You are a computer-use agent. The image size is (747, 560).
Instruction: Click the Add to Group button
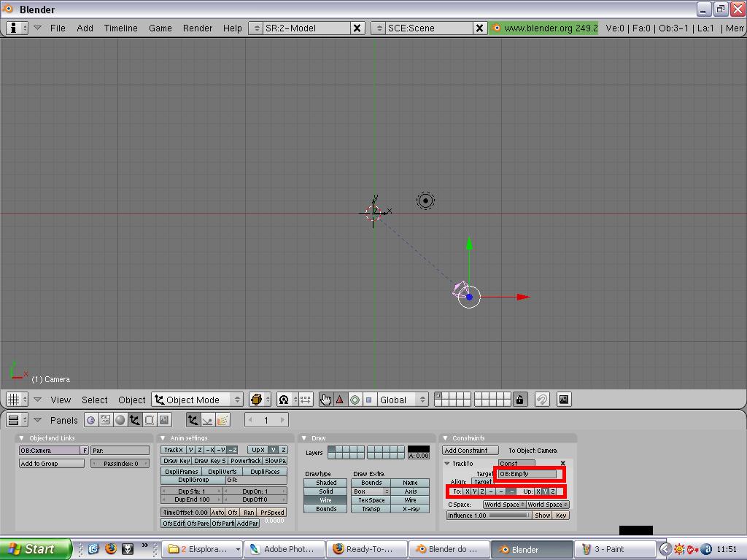point(52,463)
